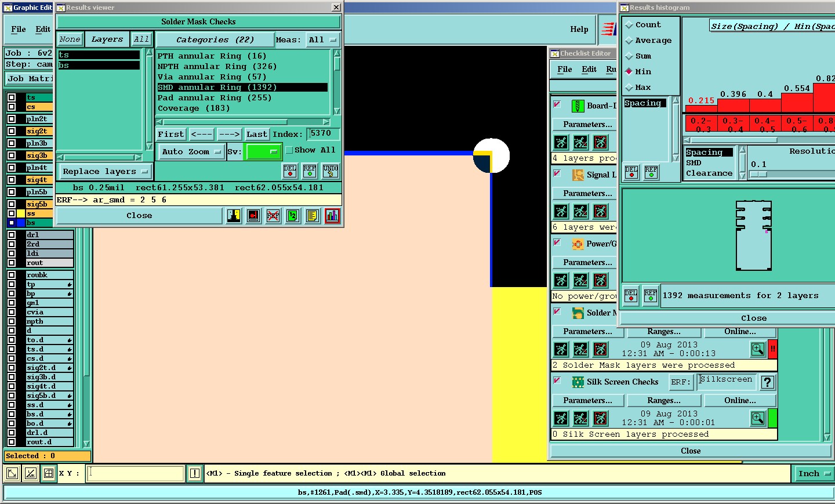The height and width of the screenshot is (504, 835).
Task: Click the REF icon beside '1392 measurements' text
Action: [651, 295]
